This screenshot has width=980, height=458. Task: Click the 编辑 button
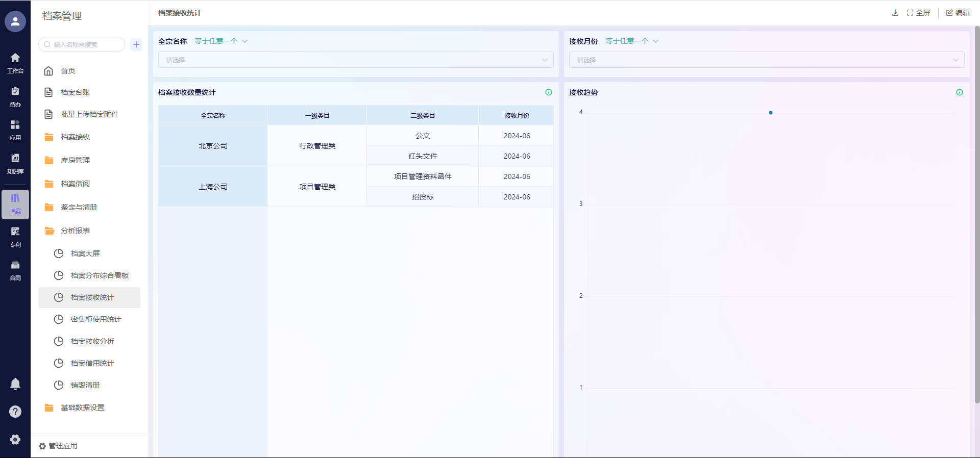(x=958, y=13)
